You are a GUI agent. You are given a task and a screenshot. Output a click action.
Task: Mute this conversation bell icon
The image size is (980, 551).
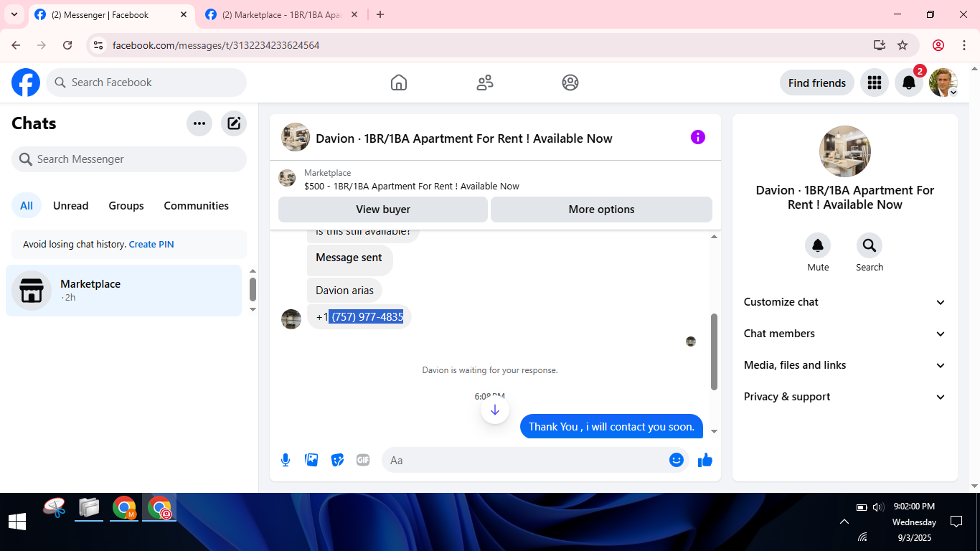(818, 245)
